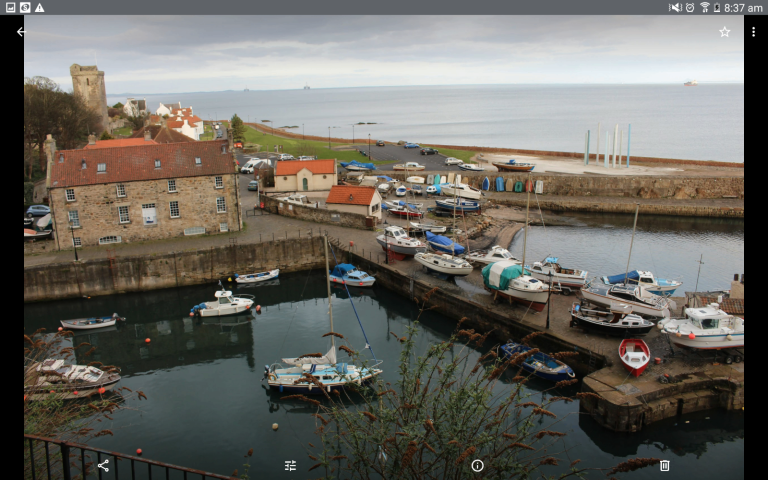Open the edit adjustments sliders icon
This screenshot has width=768, height=480.
pos(290,465)
